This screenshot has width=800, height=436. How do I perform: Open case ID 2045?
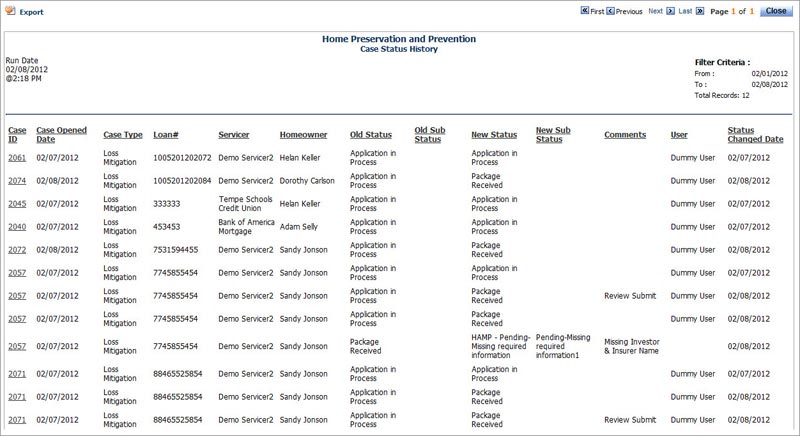(x=17, y=203)
